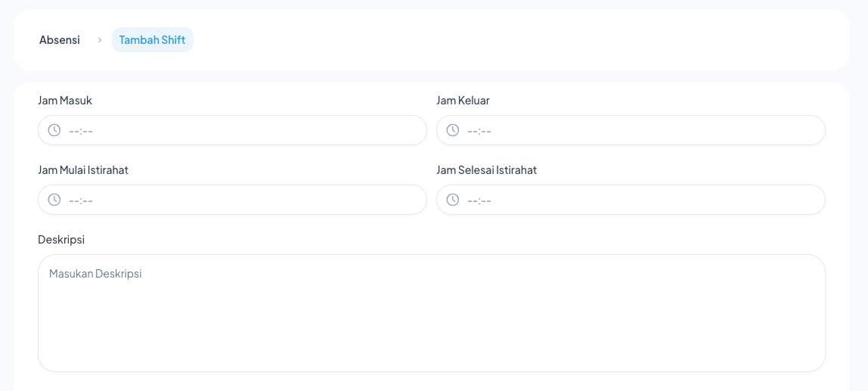Screen dimensions: 868x391
Task: Click the Jam Selesai Istirahat clock icon
Action: 453,200
